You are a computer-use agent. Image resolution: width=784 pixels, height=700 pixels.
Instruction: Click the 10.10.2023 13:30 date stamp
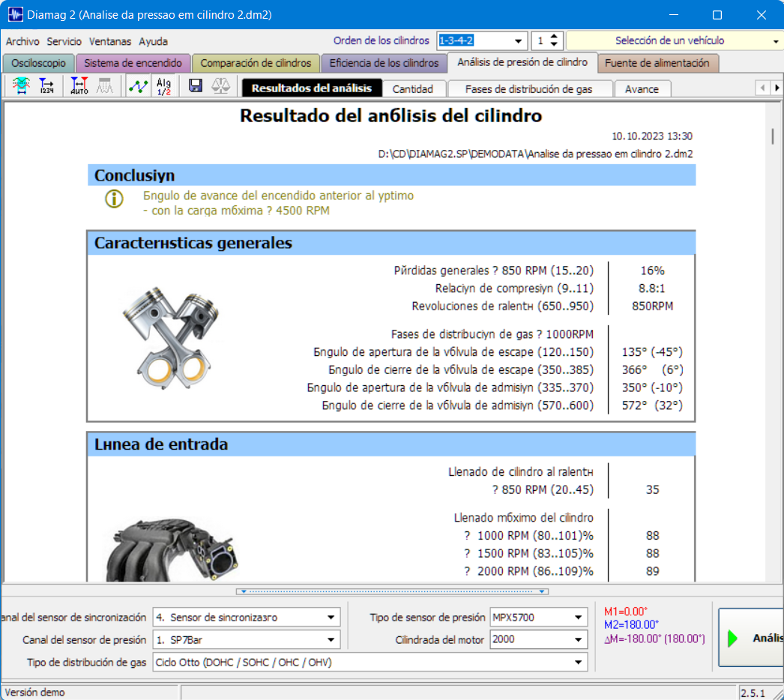click(x=652, y=136)
